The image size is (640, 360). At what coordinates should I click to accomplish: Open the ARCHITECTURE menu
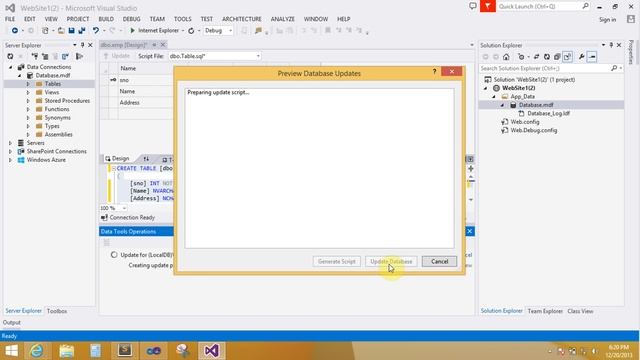pyautogui.click(x=242, y=19)
